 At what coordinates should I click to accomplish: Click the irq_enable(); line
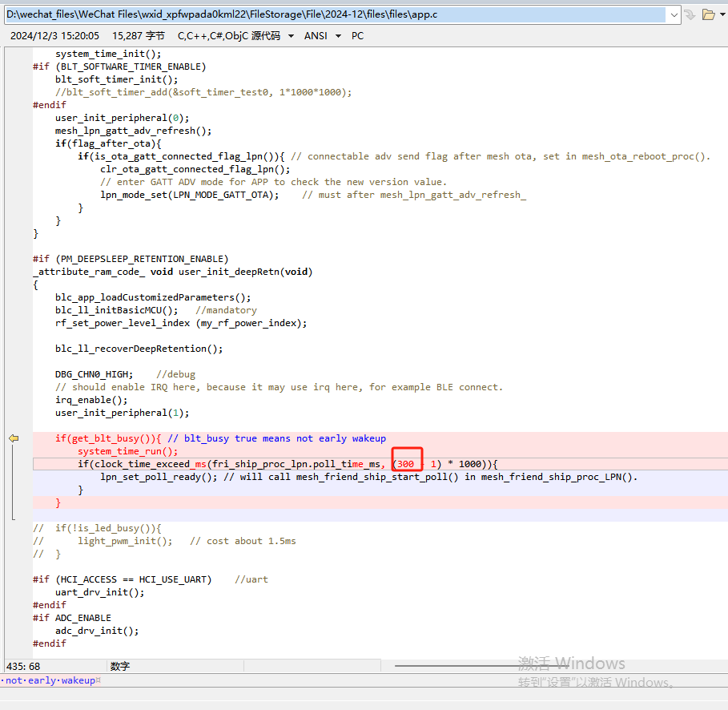point(91,400)
